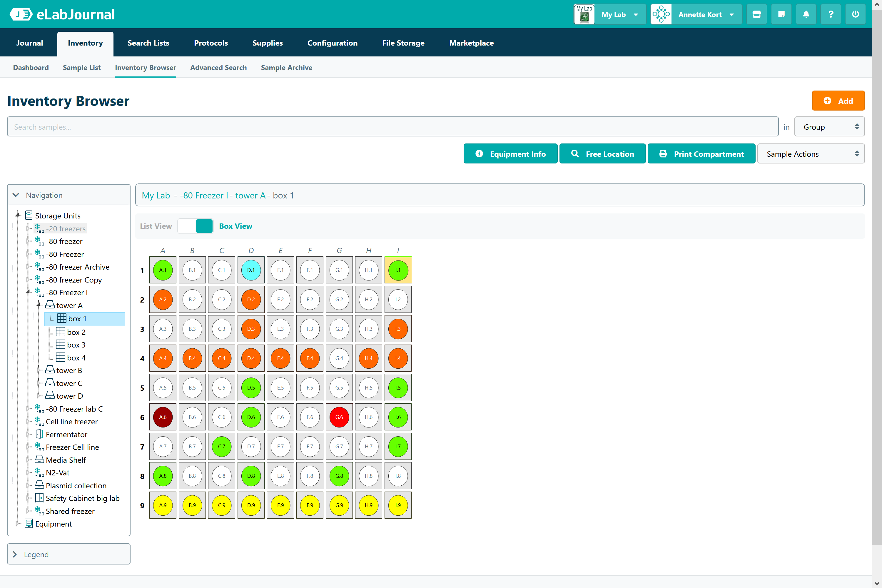Click the Search samples input field
This screenshot has height=588, width=882.
tap(392, 127)
